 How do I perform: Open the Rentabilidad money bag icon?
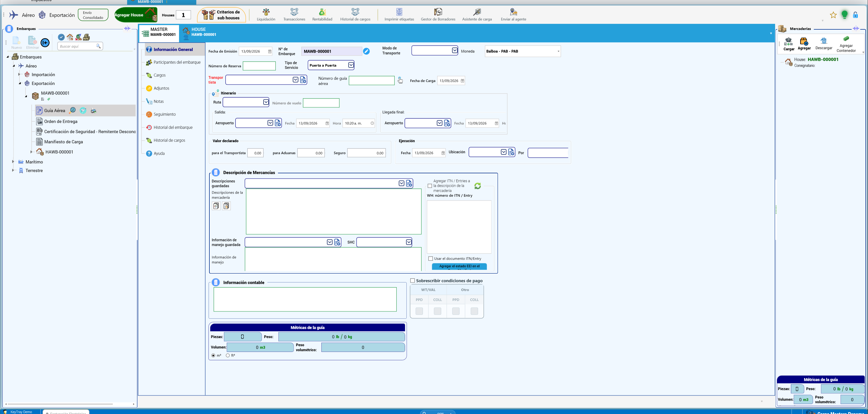(322, 12)
